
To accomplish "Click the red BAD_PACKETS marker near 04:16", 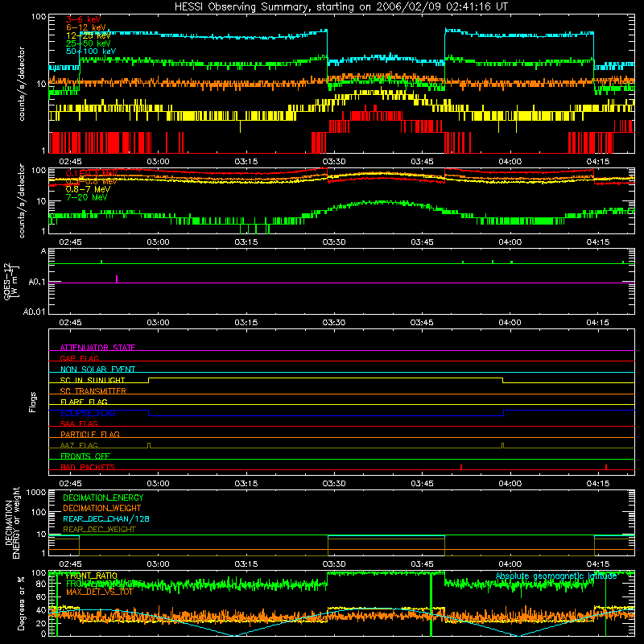I will 606,467.
